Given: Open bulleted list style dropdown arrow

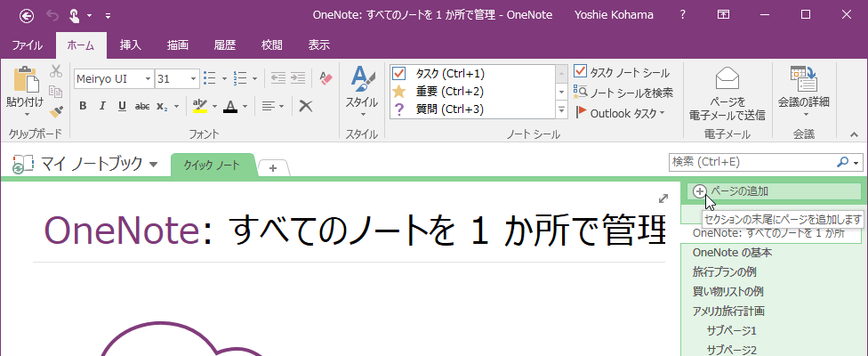Looking at the screenshot, I should tap(224, 78).
